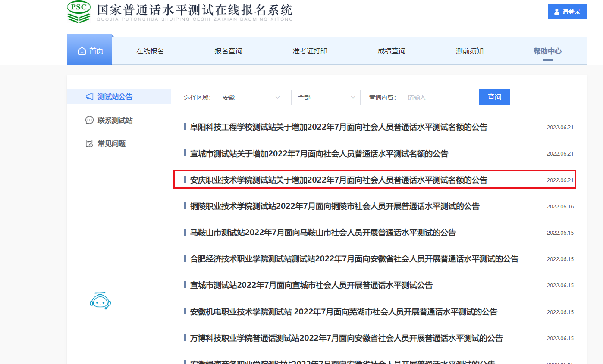
Task: Click the chat bubble icon beside 联系测试站
Action: [x=89, y=120]
